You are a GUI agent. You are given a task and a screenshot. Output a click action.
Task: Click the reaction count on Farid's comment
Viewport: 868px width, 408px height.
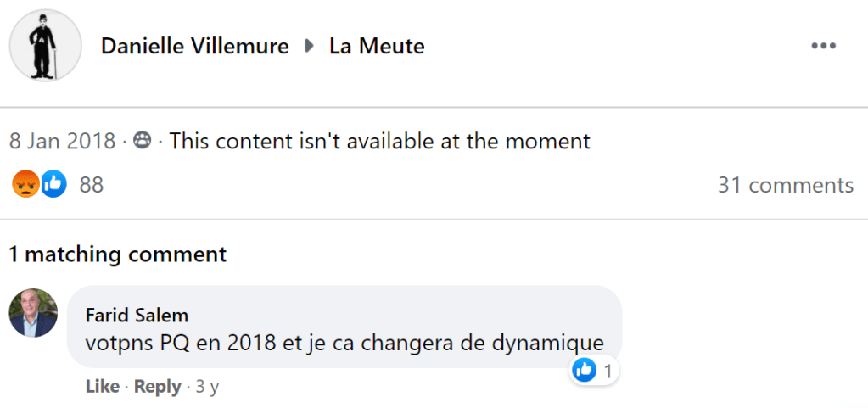pos(608,370)
